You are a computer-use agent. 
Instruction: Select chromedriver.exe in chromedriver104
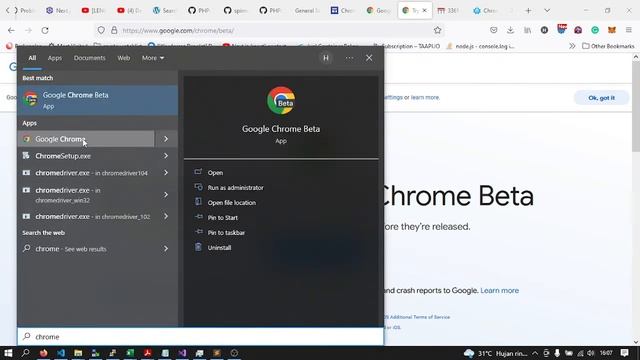[x=86, y=173]
